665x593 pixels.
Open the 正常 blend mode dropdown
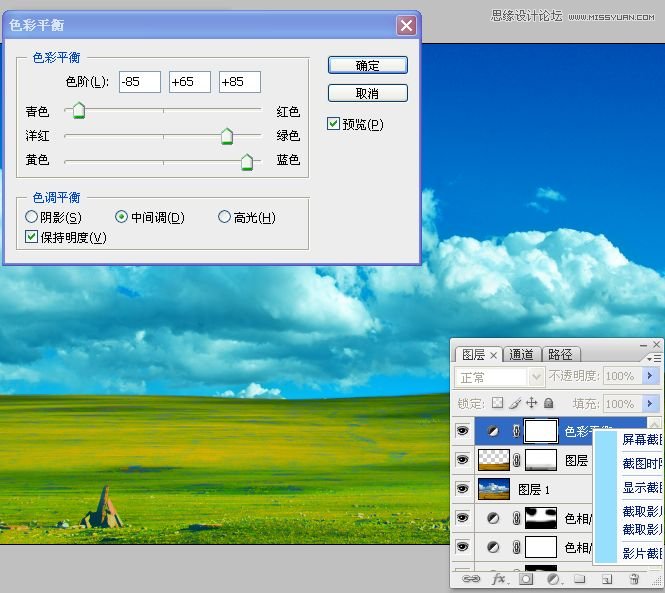(536, 376)
